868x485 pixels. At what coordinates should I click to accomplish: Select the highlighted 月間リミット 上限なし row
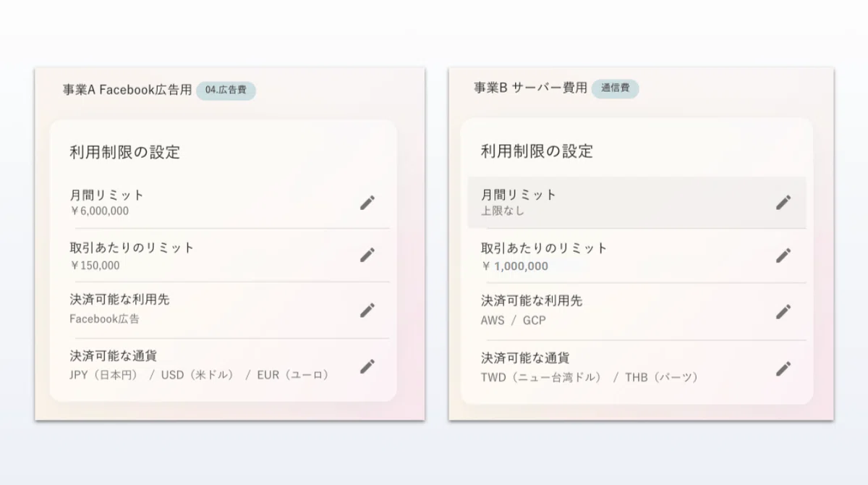[x=637, y=203]
